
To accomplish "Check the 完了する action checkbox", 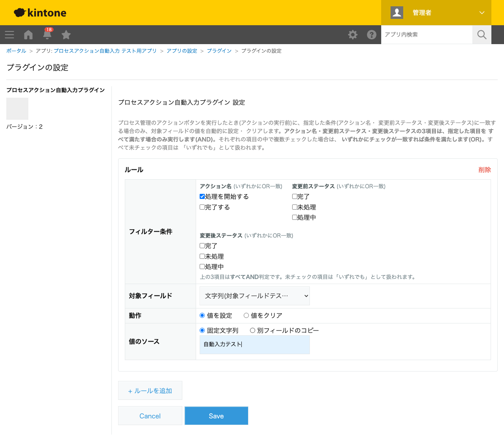I will click(202, 207).
